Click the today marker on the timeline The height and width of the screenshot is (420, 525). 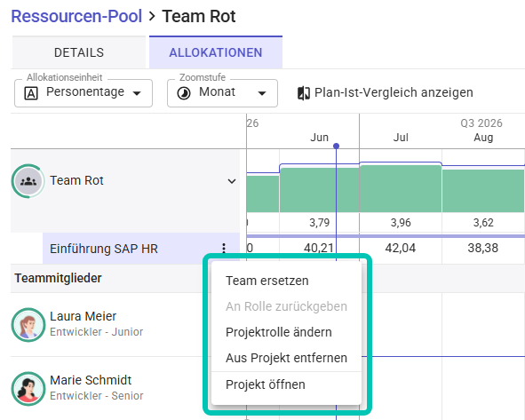tap(336, 146)
